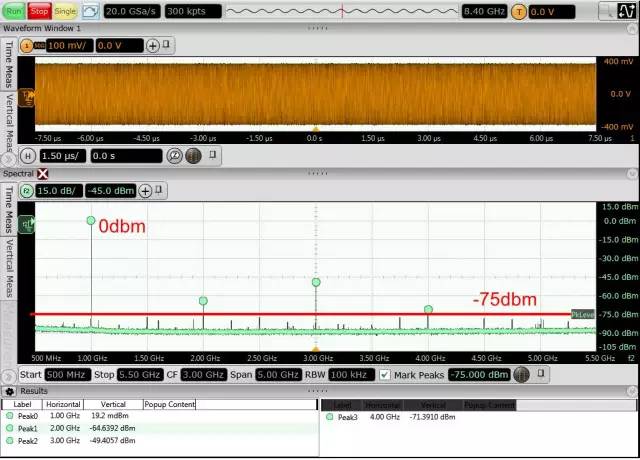The image size is (640, 460).
Task: Open the Vertical Meas tab in Waveform Window 1
Action: coord(9,122)
